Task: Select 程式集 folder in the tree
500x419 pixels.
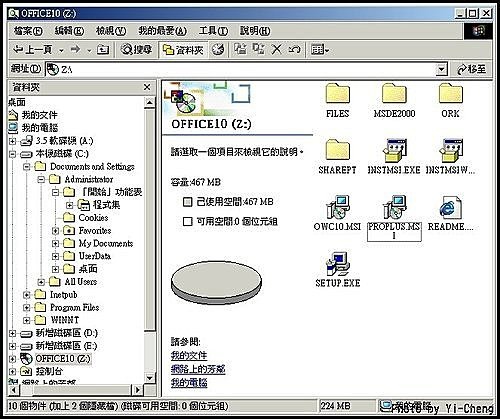Action: pyautogui.click(x=106, y=205)
